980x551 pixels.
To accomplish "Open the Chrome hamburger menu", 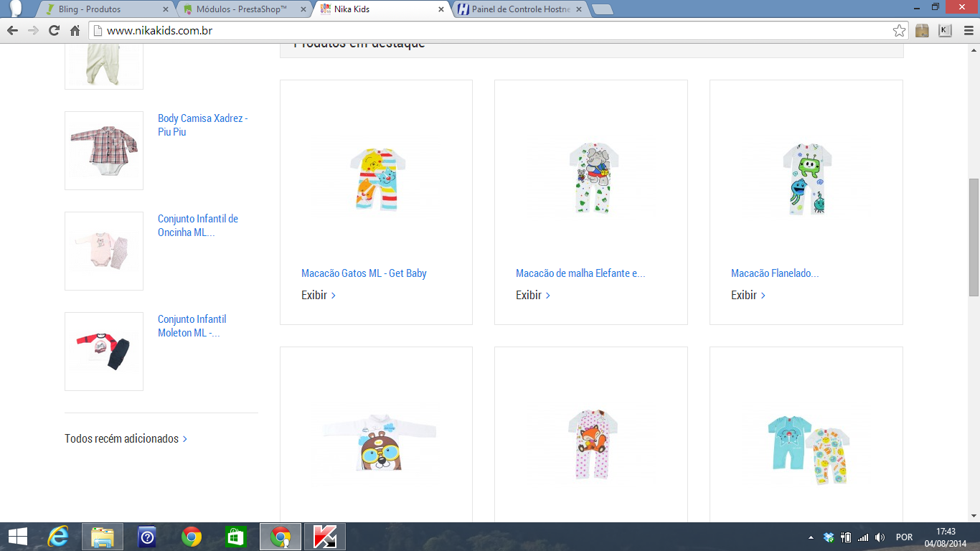I will coord(967,31).
